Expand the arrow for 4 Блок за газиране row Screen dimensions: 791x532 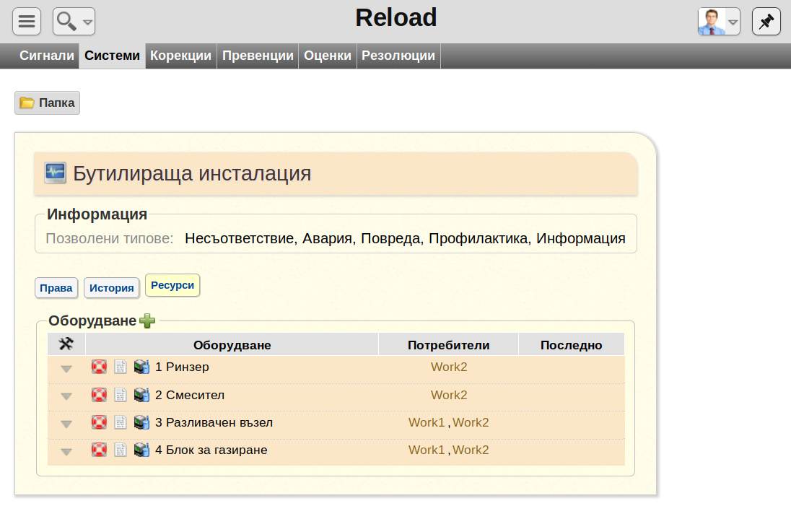(66, 453)
